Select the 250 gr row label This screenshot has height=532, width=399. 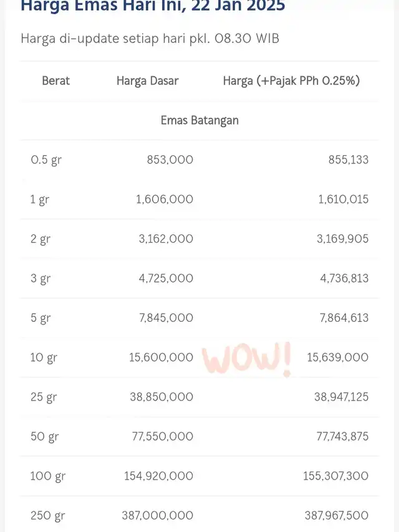(47, 516)
